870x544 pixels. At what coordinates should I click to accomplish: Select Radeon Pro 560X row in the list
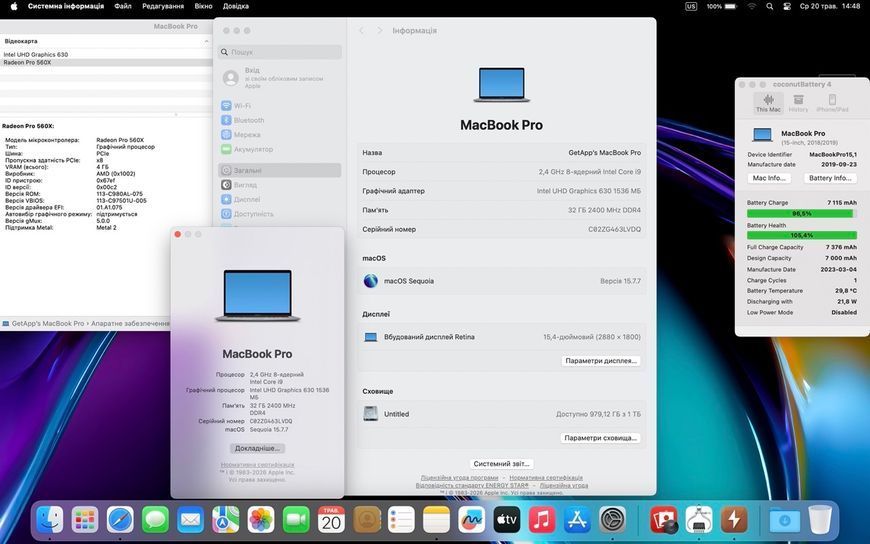(105, 63)
